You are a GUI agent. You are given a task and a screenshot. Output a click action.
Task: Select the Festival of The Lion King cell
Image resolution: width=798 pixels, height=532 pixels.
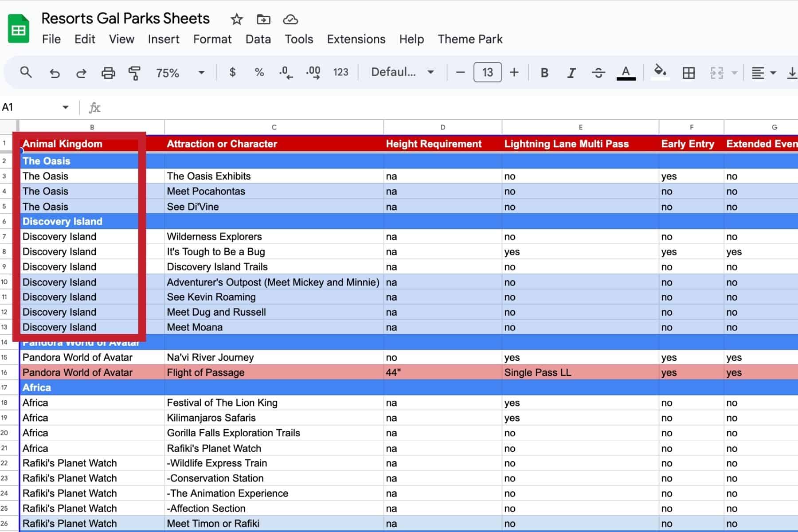274,403
